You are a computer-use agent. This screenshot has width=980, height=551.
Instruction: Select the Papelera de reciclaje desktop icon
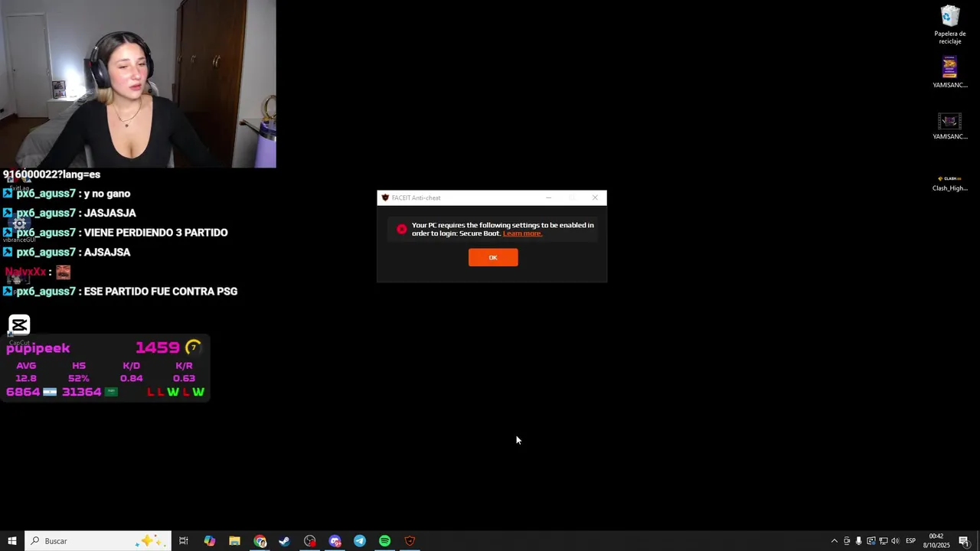950,25
